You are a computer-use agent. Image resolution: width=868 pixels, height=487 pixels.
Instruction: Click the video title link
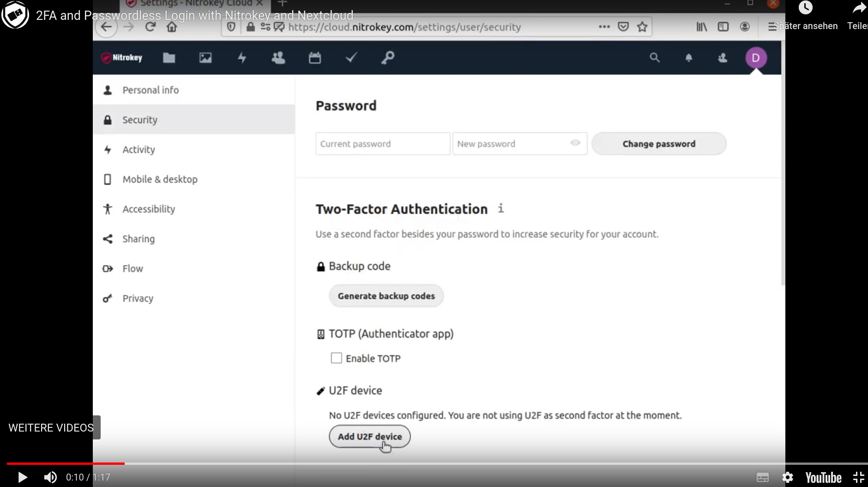(x=194, y=15)
